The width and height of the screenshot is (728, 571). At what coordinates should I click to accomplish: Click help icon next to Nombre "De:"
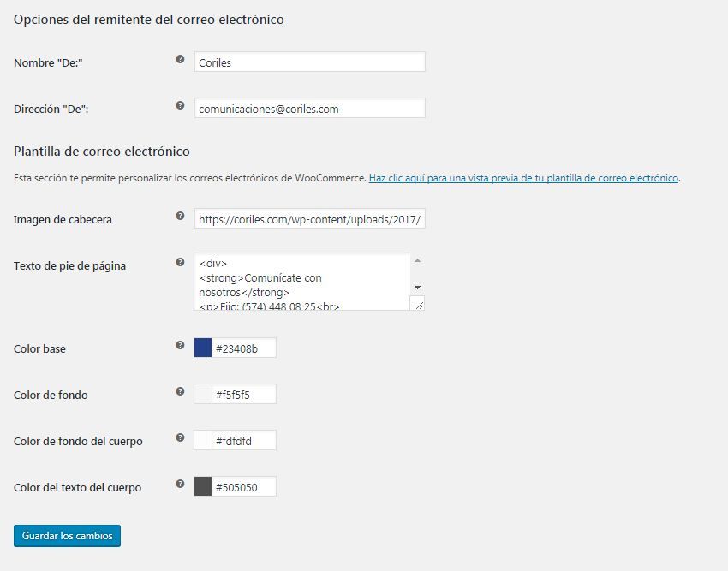(180, 59)
